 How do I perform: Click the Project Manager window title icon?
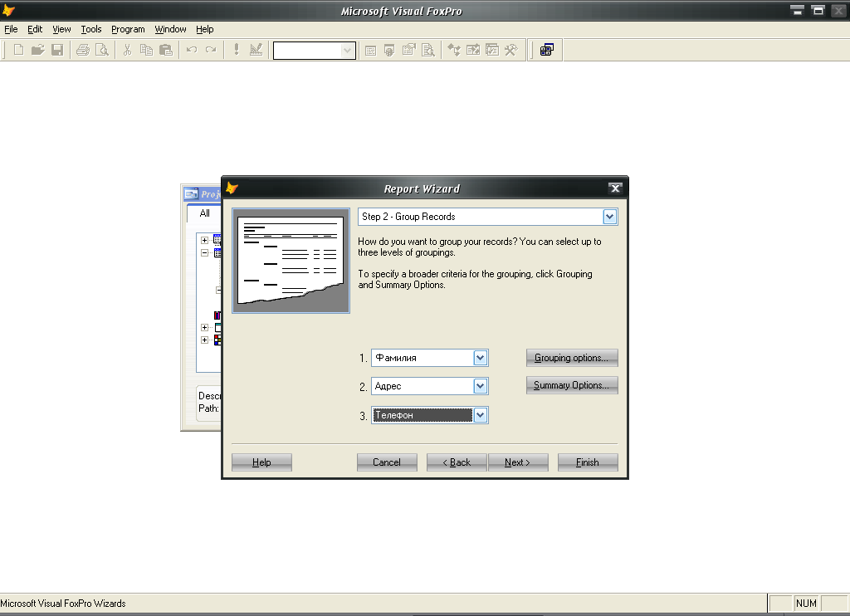[x=192, y=193]
